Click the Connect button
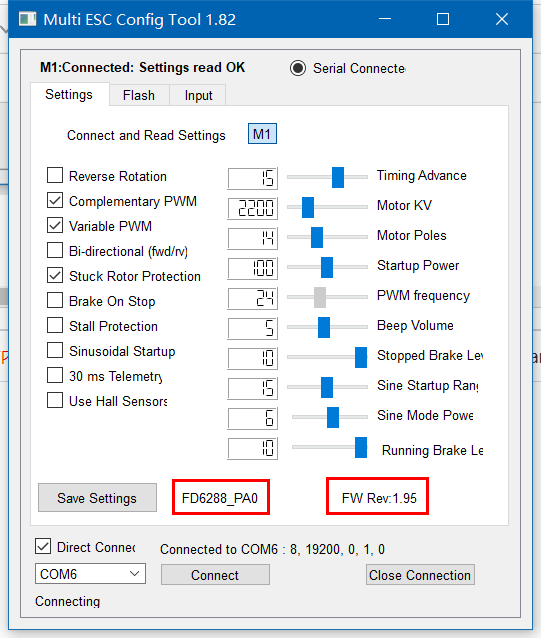541x638 pixels. (215, 575)
